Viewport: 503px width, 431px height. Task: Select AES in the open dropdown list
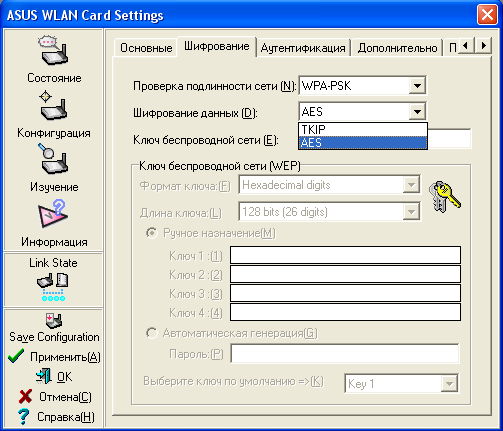(363, 143)
